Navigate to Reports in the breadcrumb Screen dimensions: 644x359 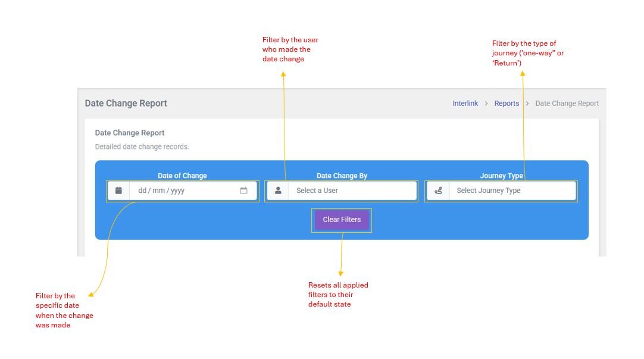click(507, 104)
